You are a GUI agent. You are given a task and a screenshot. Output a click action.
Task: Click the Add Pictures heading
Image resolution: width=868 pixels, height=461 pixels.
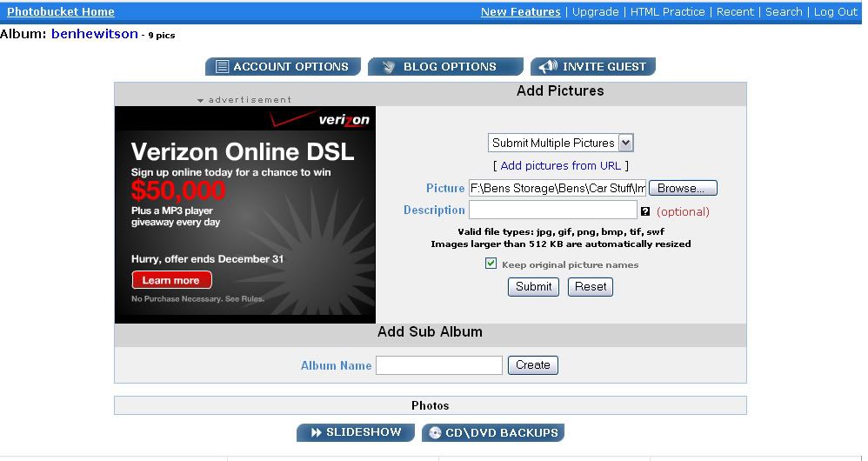pos(560,91)
